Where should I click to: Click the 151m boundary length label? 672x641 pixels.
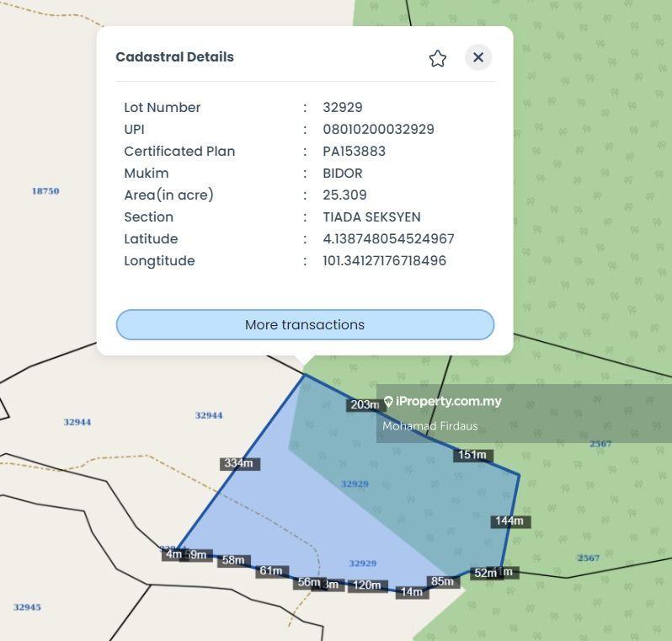472,455
